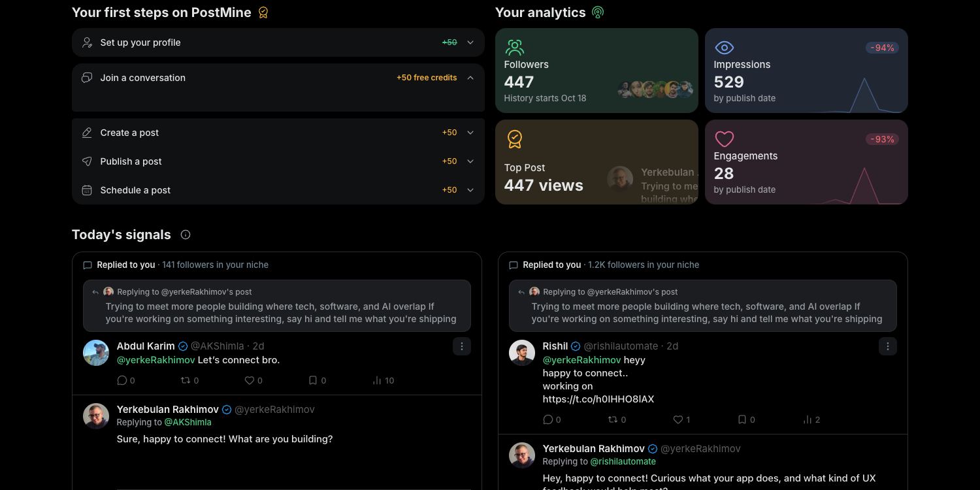Image resolution: width=980 pixels, height=490 pixels.
Task: Bookmark Rishil's tweet
Action: click(742, 419)
